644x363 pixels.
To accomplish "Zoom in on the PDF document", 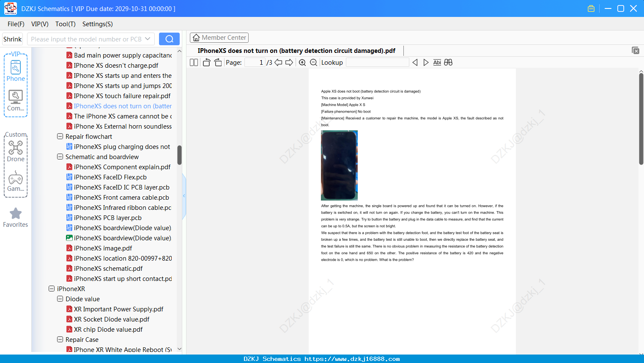I will click(302, 63).
